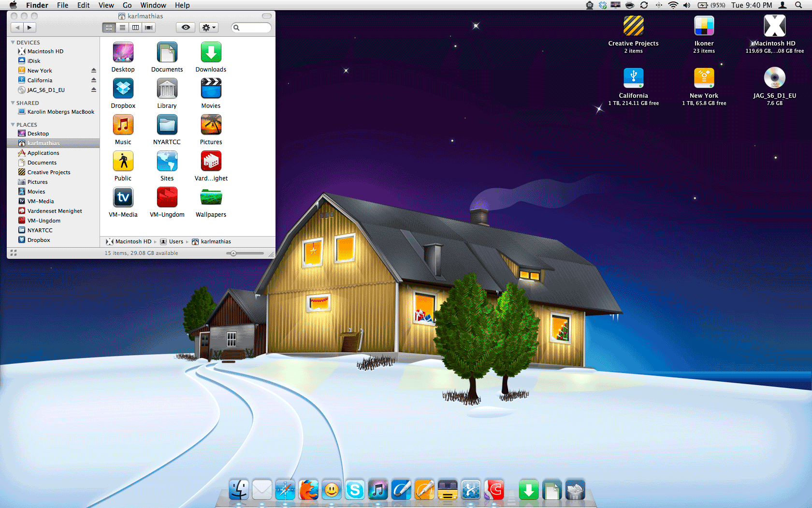This screenshot has height=508, width=812.
Task: Open the Vard...ighet folder icon
Action: pyautogui.click(x=211, y=162)
